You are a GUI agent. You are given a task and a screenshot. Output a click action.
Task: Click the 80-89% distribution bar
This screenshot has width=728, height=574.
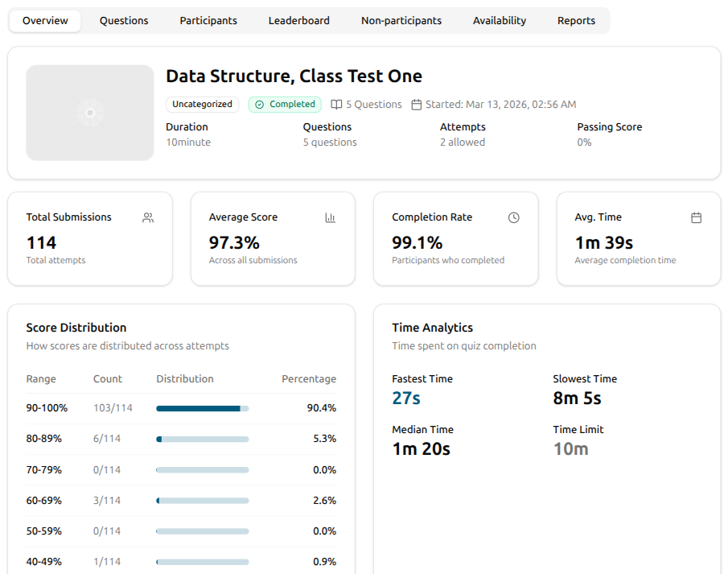pos(203,440)
